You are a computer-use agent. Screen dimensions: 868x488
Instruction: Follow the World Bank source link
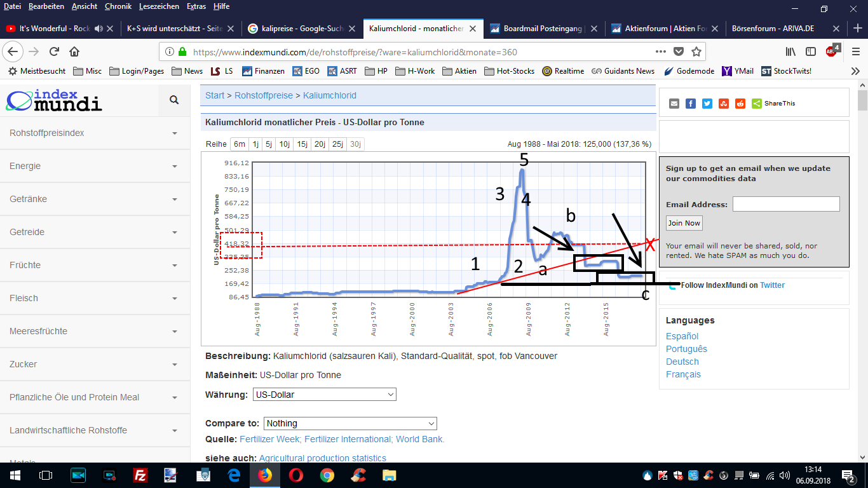(418, 439)
